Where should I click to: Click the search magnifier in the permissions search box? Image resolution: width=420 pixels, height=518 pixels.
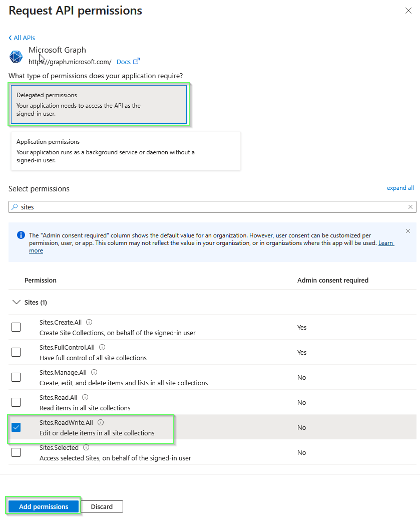tap(16, 207)
